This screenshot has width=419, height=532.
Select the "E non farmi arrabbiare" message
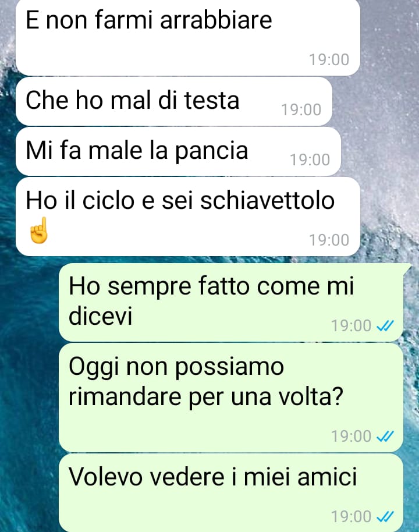pos(187,37)
